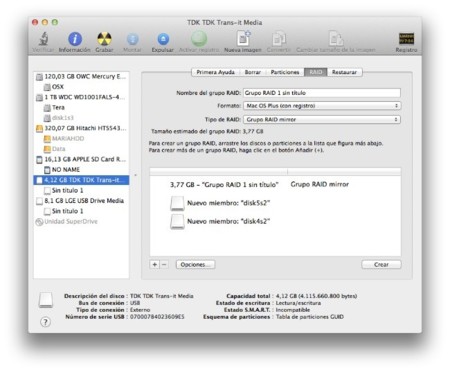Eject disk with the Expulsar icon
450x372 pixels.
[163, 39]
